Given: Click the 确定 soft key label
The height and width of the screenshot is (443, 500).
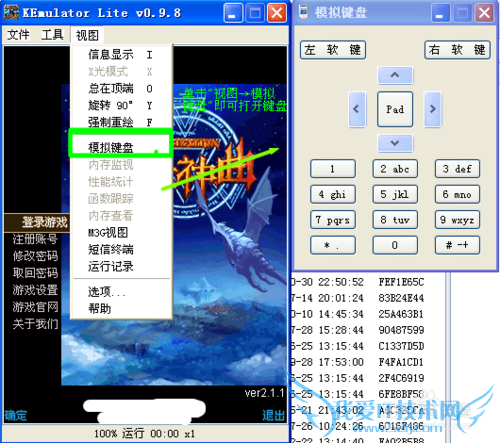Looking at the screenshot, I should 16,416.
